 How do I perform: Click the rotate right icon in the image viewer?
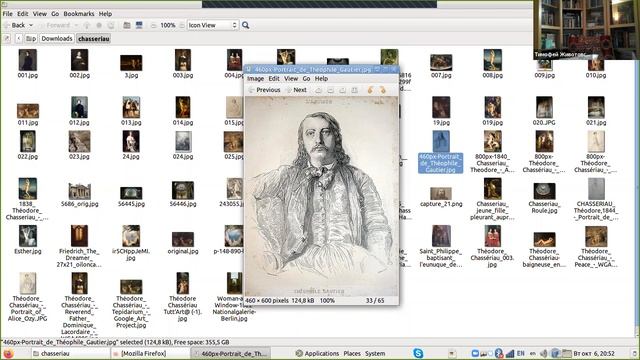(382, 90)
